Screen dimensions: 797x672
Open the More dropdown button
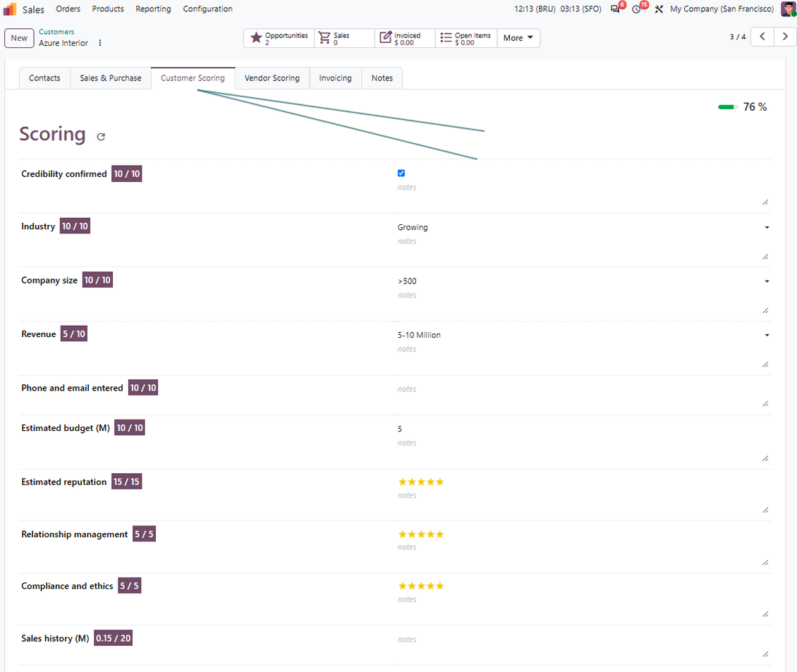coord(518,37)
